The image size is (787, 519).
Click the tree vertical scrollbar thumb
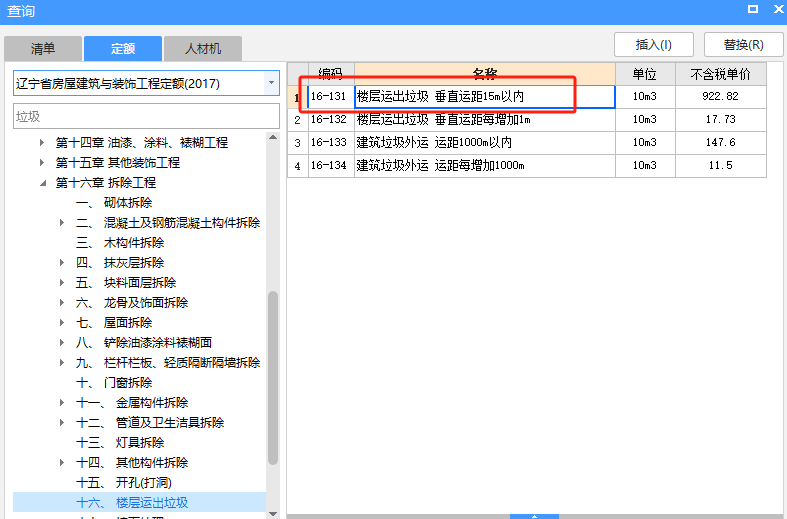click(x=273, y=378)
